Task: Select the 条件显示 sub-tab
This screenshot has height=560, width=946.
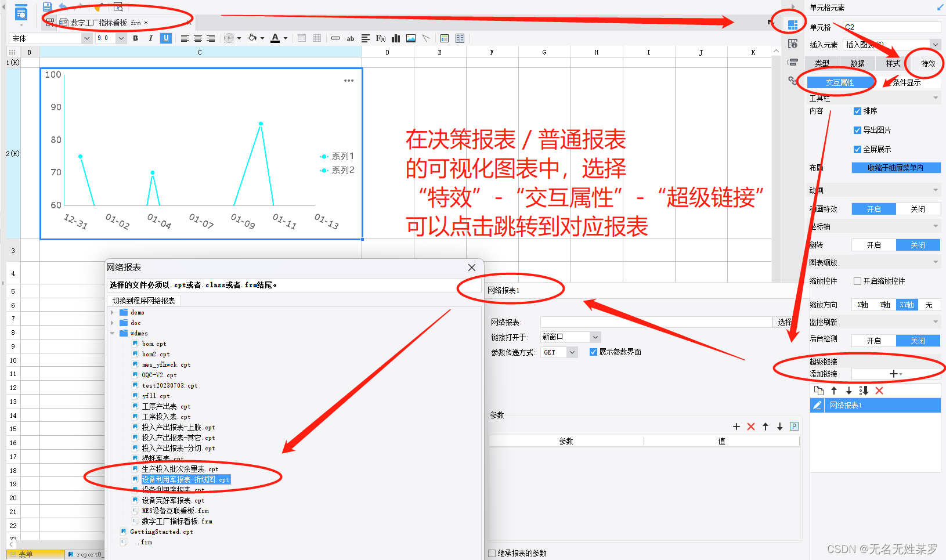Action: pyautogui.click(x=907, y=82)
